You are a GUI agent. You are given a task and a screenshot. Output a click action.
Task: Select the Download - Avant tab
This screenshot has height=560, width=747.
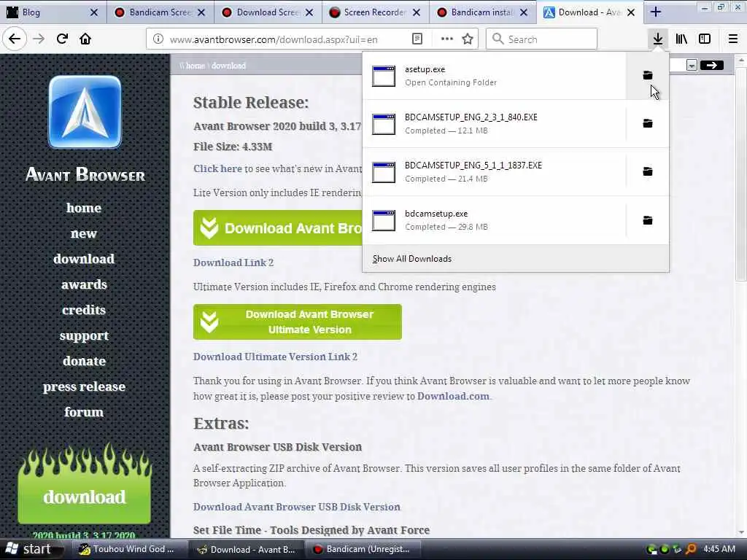[589, 12]
